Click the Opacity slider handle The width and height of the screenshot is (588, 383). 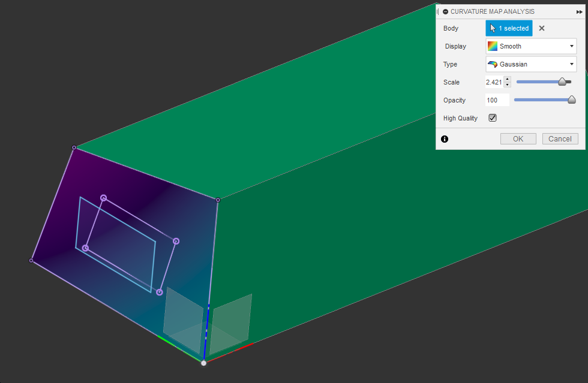(x=571, y=99)
